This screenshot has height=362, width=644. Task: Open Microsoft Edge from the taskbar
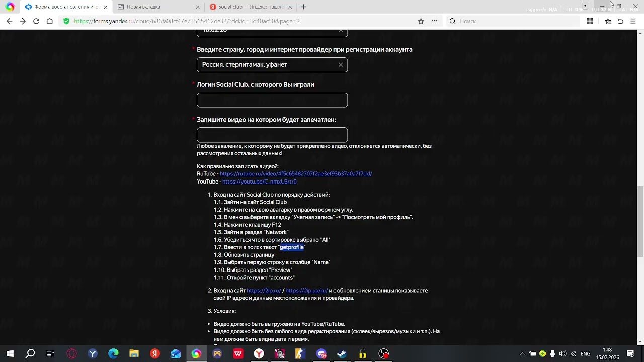(x=113, y=354)
